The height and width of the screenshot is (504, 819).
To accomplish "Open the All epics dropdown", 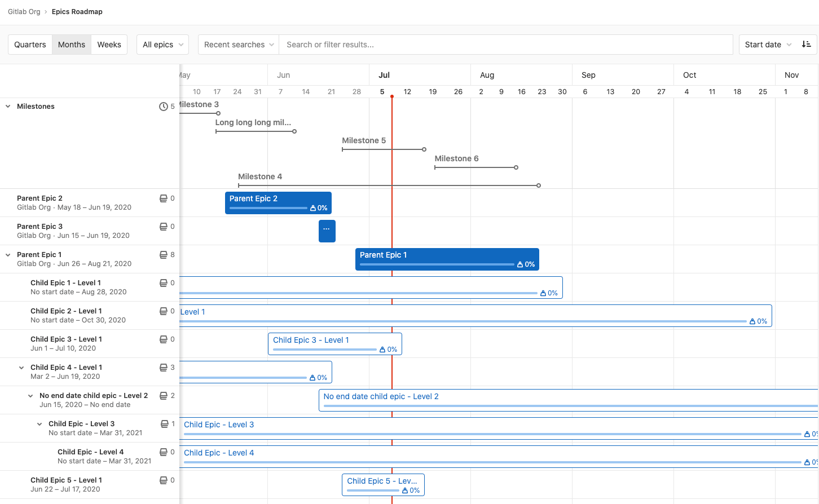I will (x=162, y=44).
